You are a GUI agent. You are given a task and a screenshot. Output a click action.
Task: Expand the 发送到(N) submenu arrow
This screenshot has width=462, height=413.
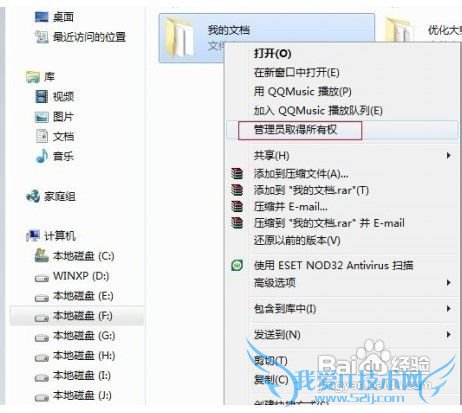point(449,334)
